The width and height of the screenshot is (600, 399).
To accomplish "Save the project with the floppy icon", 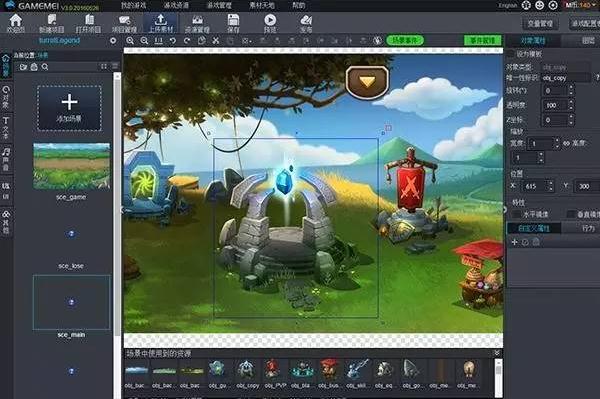I will coord(233,23).
